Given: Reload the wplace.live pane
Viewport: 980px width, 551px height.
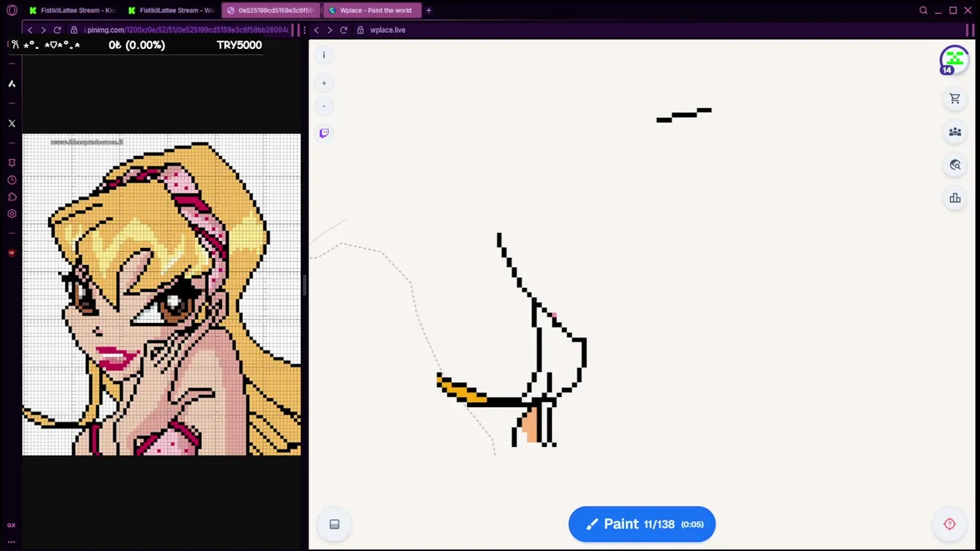Looking at the screenshot, I should pos(343,30).
